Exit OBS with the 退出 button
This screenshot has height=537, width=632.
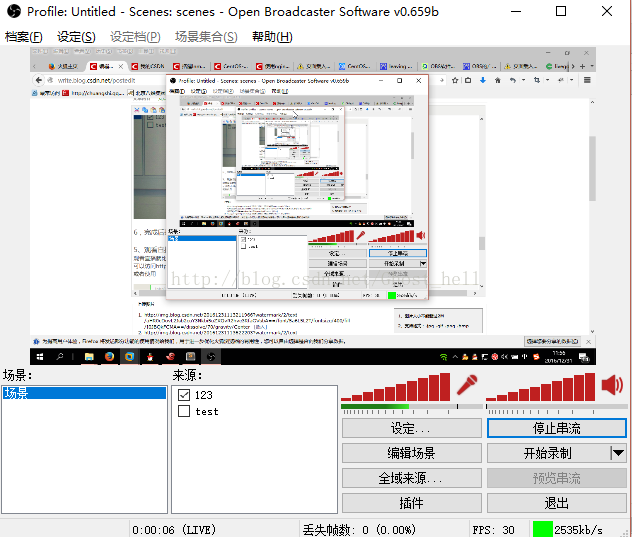(x=557, y=503)
